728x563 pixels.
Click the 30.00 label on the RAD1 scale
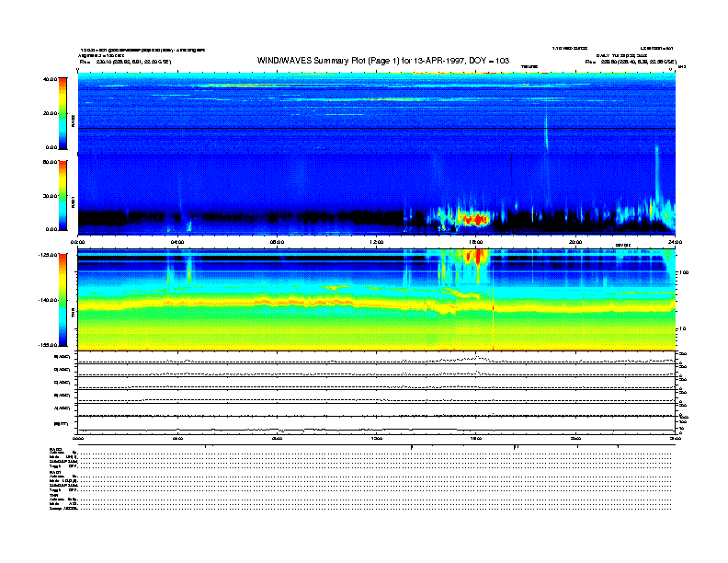click(50, 196)
